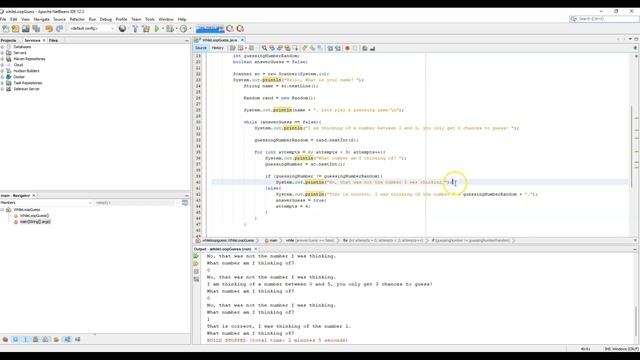Screen dimensions: 640x360
Task: Toggle the Fully Qualified Names navigator filter
Action: (x=56, y=339)
